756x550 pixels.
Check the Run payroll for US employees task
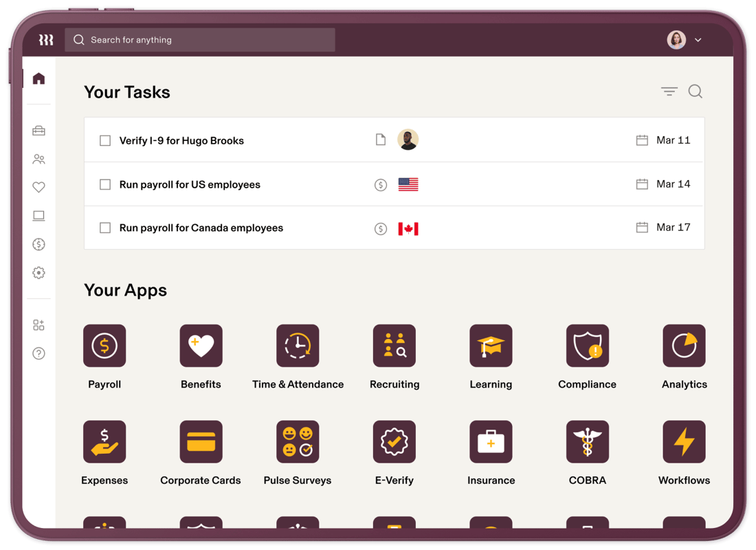105,184
